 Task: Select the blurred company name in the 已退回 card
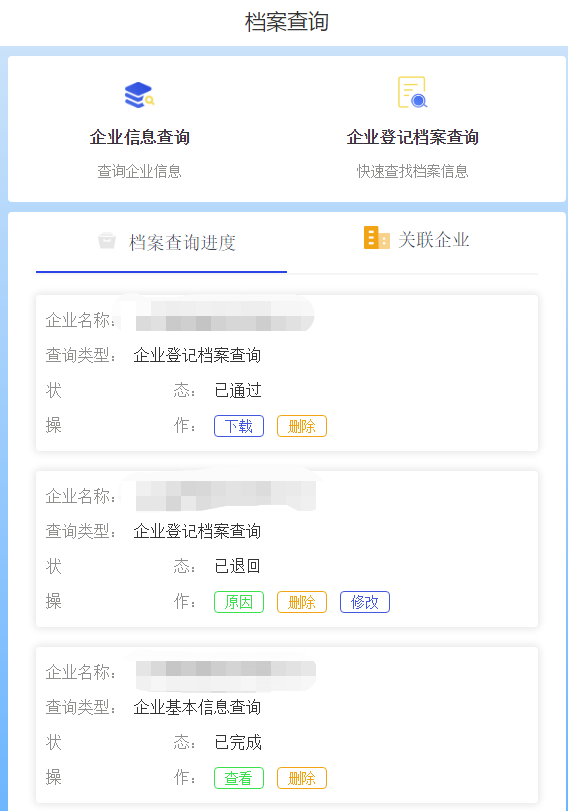pos(226,495)
